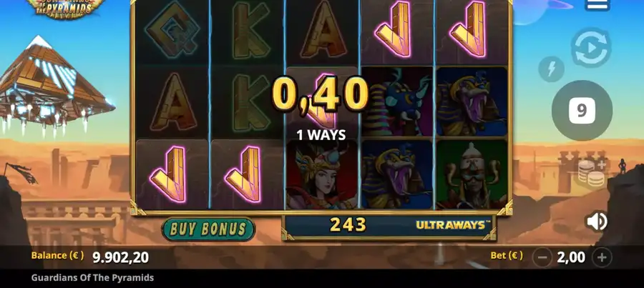Decrease bet with minus button
This screenshot has height=288, width=644.
[x=542, y=258]
